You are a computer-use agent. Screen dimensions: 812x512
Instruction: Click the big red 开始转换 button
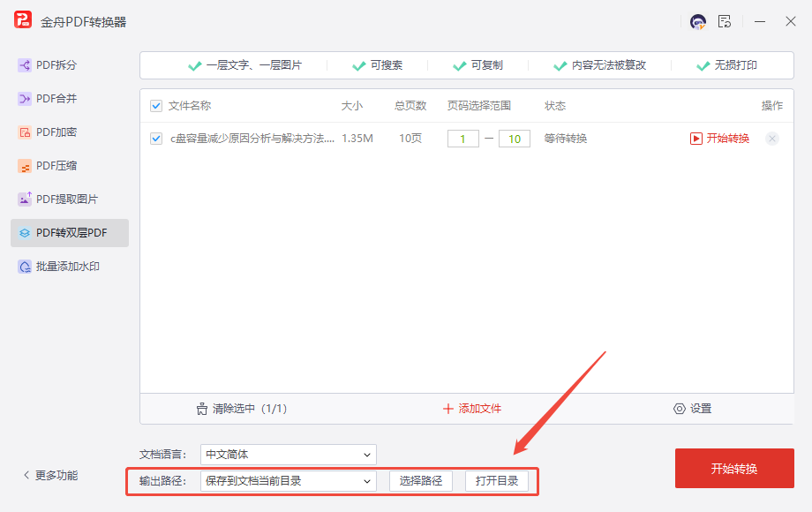734,469
